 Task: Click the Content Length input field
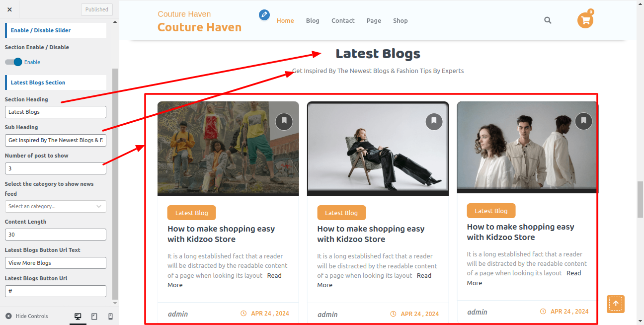tap(55, 235)
